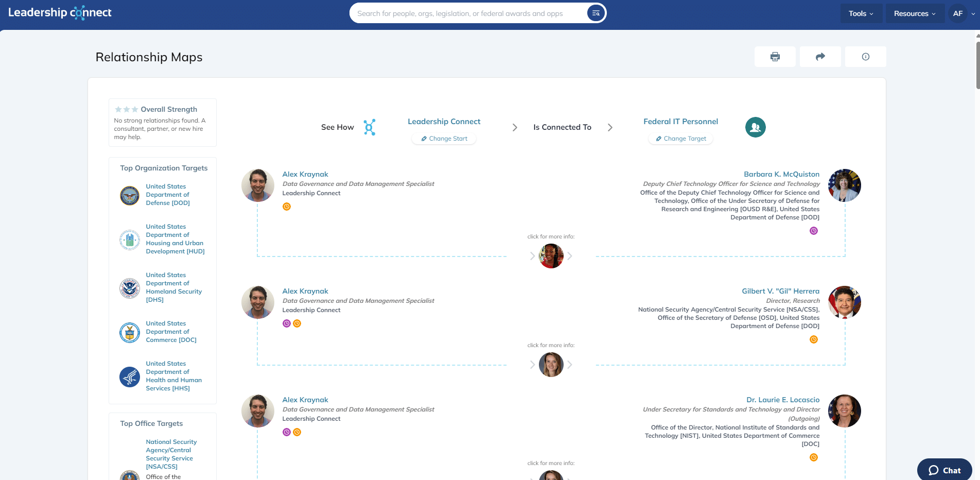Open Department of Commerce [DOC] target
Image resolution: width=980 pixels, height=480 pixels.
[x=171, y=332]
